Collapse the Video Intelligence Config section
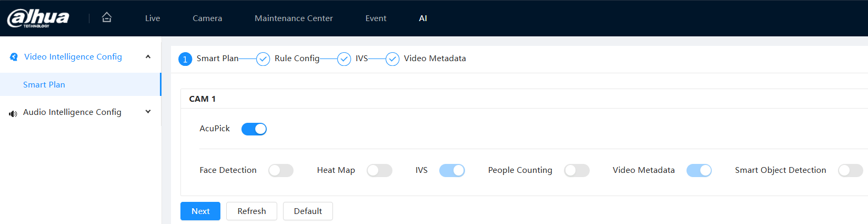The width and height of the screenshot is (868, 224). coord(148,57)
